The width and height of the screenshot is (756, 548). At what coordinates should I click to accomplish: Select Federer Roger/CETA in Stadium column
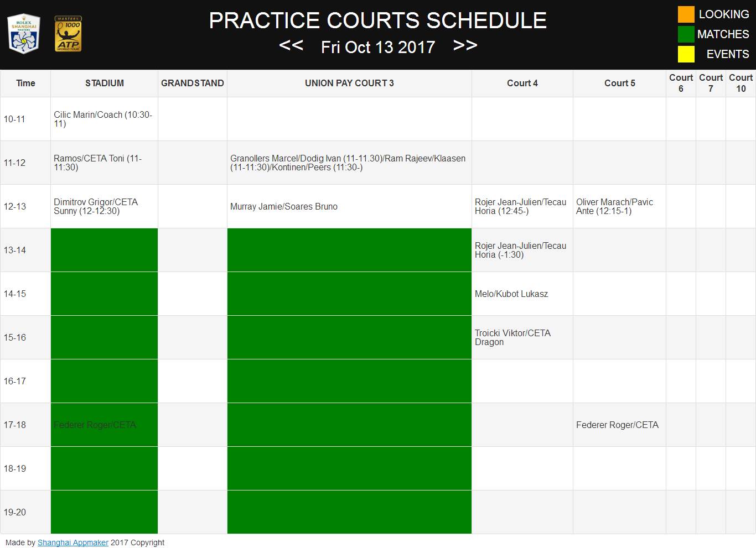[95, 425]
